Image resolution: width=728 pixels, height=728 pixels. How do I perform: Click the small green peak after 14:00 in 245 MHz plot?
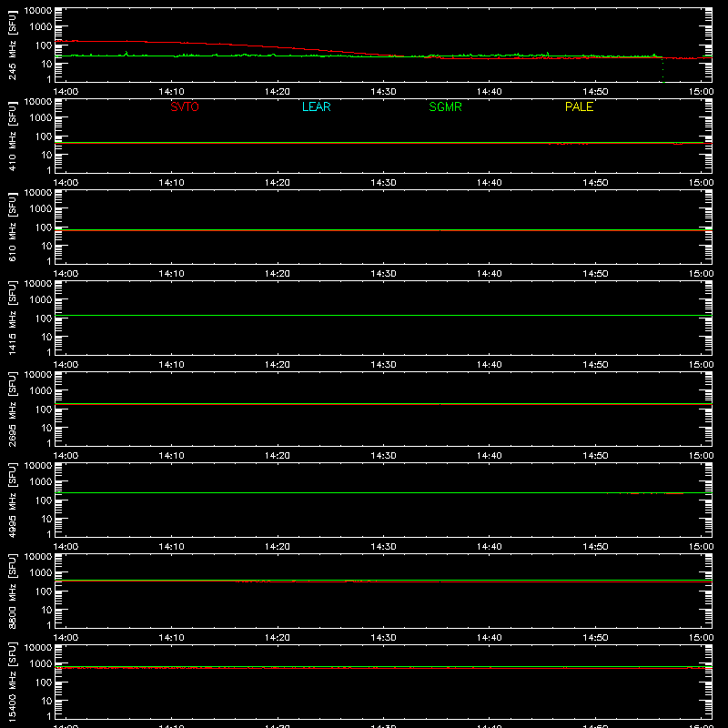coord(126,54)
